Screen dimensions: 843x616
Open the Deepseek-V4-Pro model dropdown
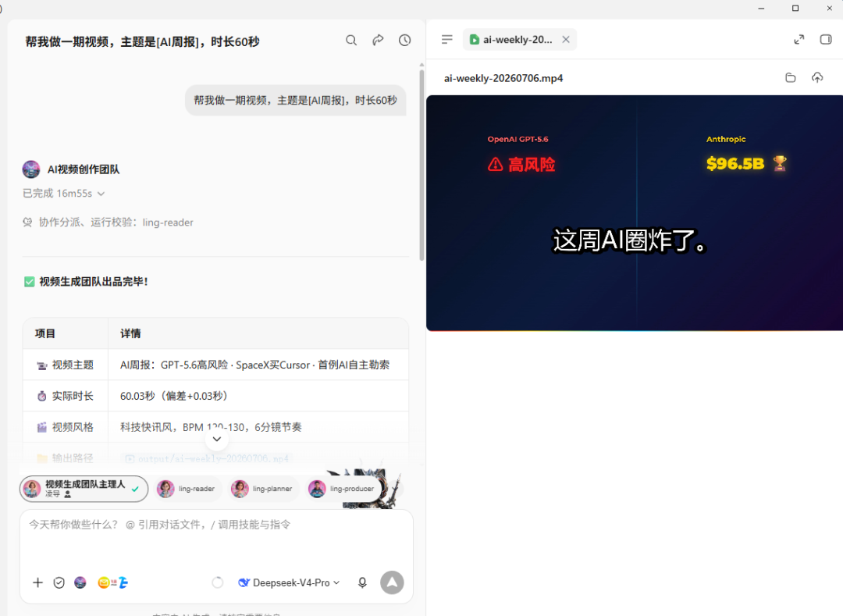tap(289, 582)
